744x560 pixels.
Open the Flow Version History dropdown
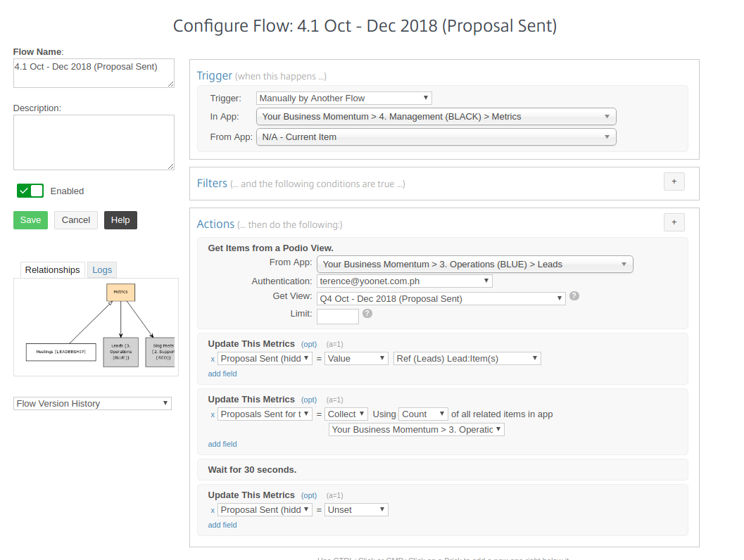point(92,404)
